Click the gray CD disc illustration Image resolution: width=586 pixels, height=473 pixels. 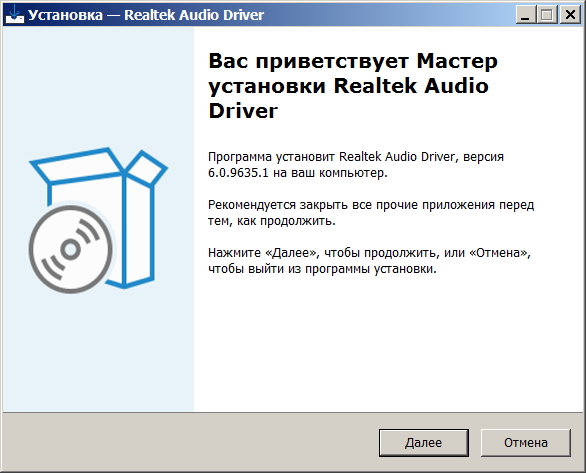pos(71,250)
